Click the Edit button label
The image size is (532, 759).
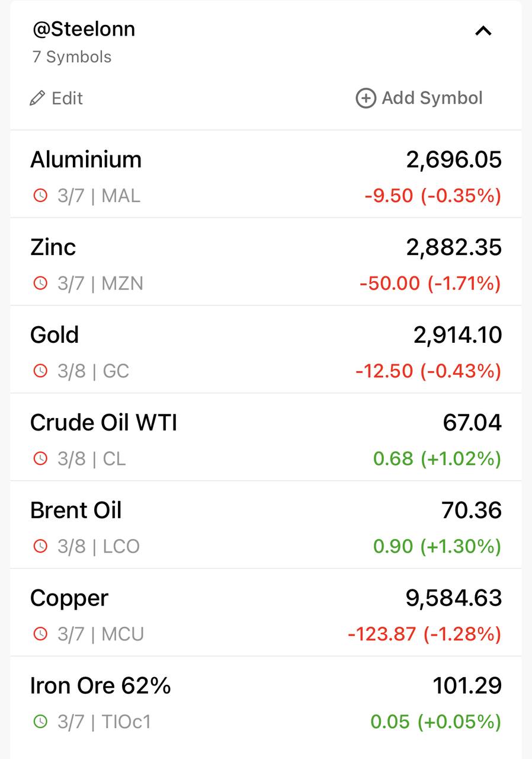click(67, 98)
